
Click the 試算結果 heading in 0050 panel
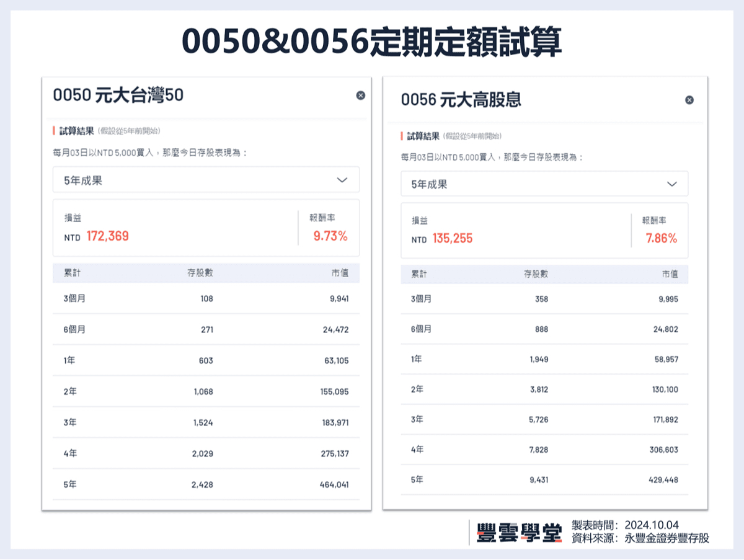click(x=76, y=131)
